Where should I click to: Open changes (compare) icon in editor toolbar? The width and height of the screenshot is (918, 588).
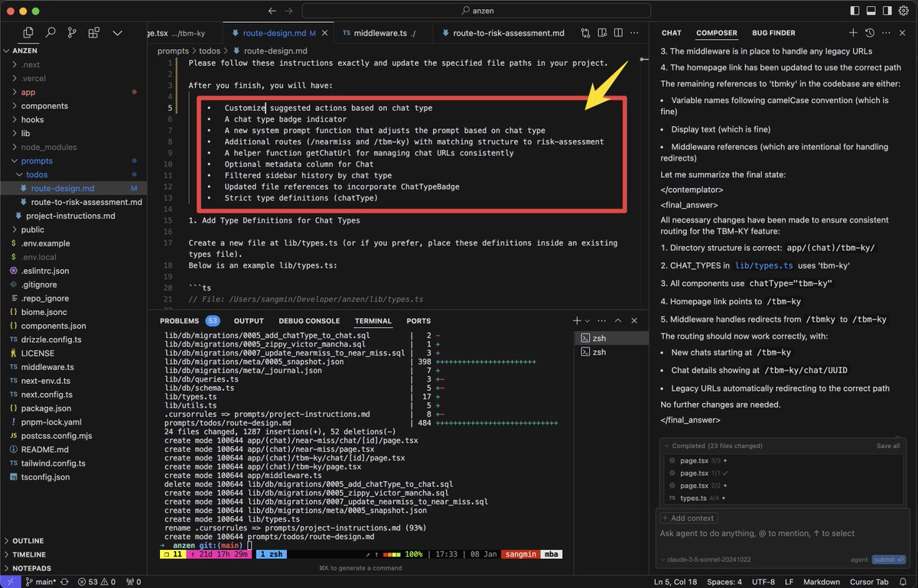coord(586,33)
